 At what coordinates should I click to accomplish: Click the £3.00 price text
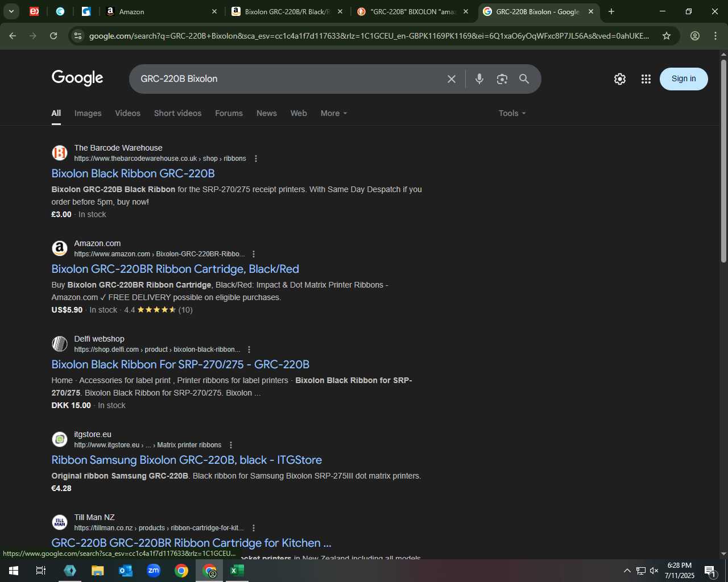61,214
